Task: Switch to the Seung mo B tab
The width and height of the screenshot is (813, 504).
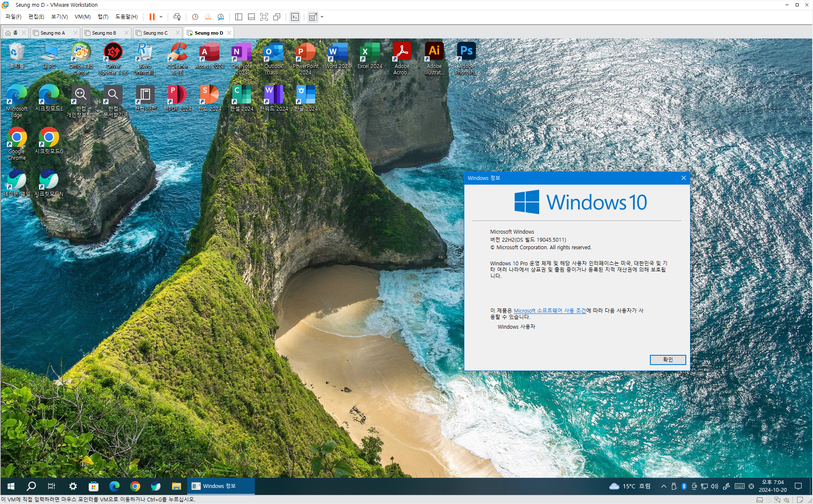Action: click(x=104, y=33)
